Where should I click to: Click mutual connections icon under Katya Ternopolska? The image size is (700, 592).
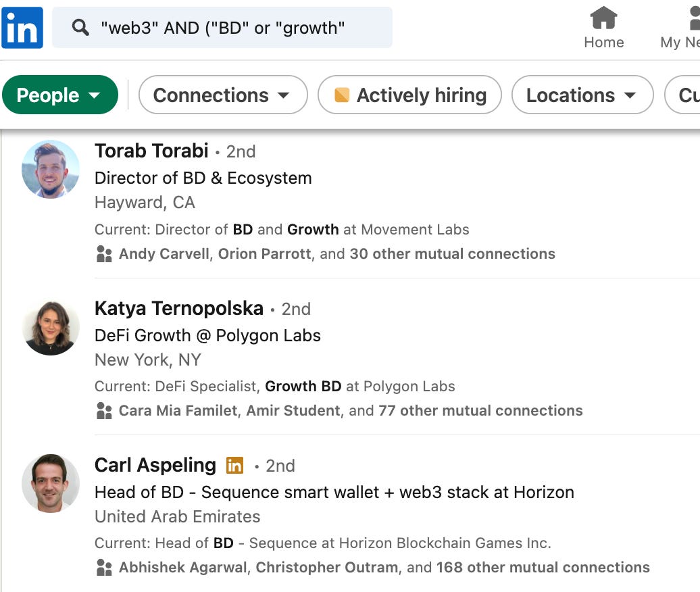104,411
